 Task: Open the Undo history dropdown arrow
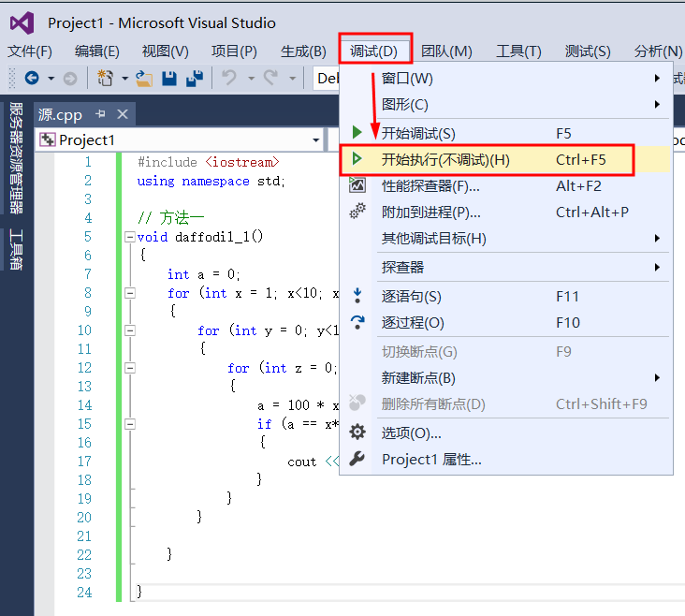point(251,79)
